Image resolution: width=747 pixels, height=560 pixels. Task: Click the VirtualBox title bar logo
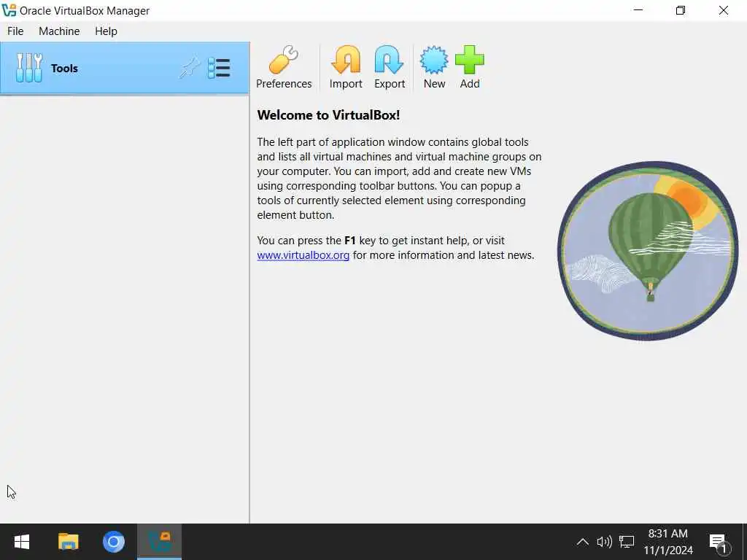(9, 10)
